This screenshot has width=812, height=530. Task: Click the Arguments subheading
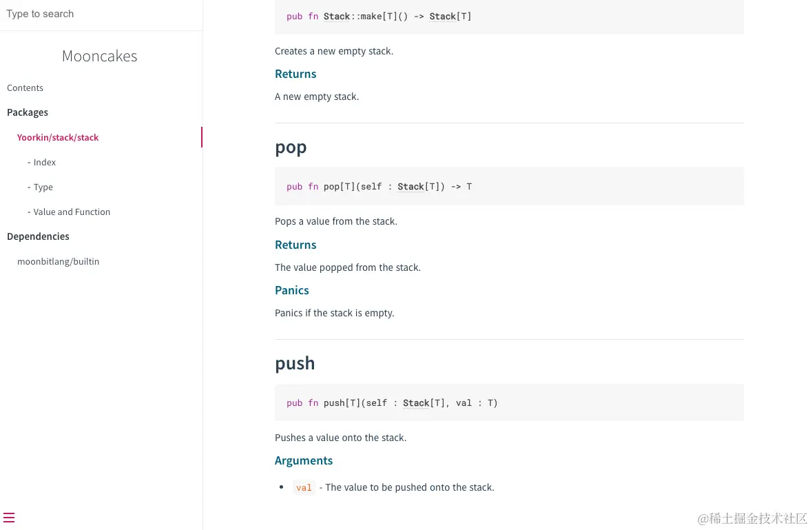304,460
